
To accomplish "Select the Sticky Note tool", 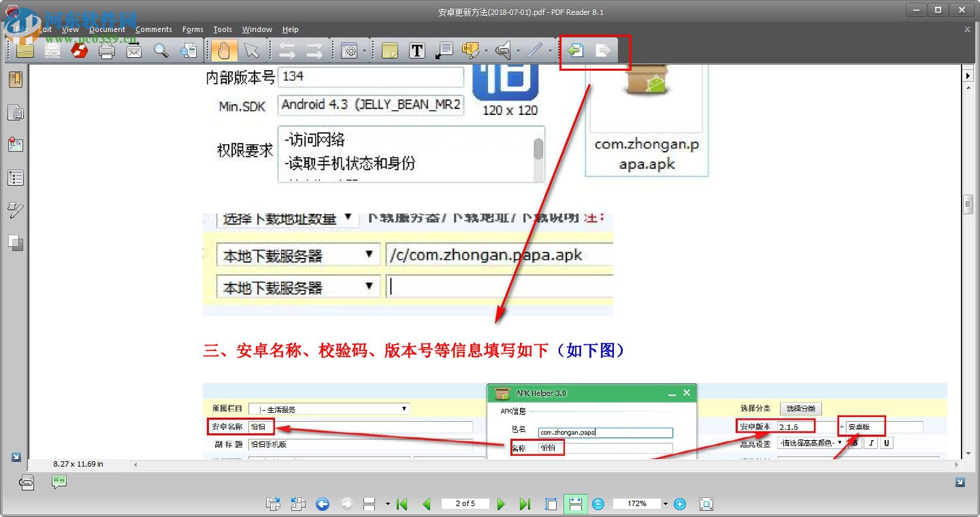I will point(390,50).
